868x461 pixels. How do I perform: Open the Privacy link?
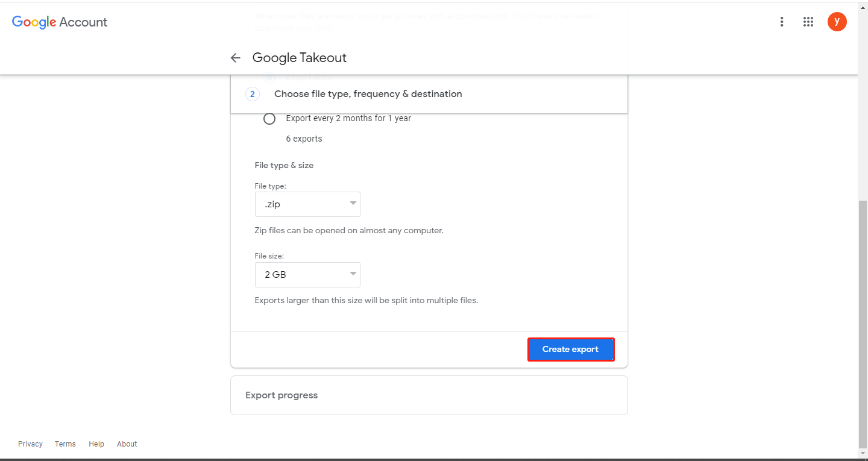30,444
